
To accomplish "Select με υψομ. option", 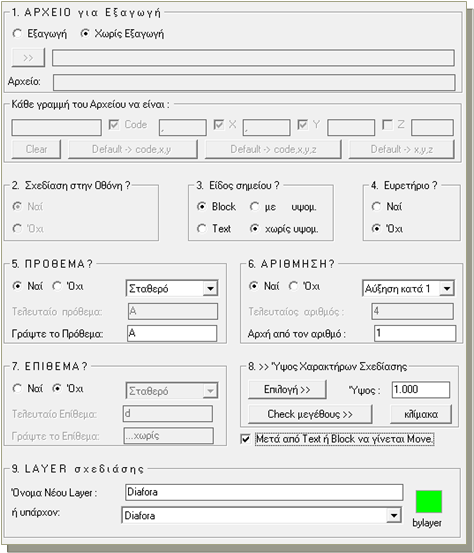I will tap(254, 206).
